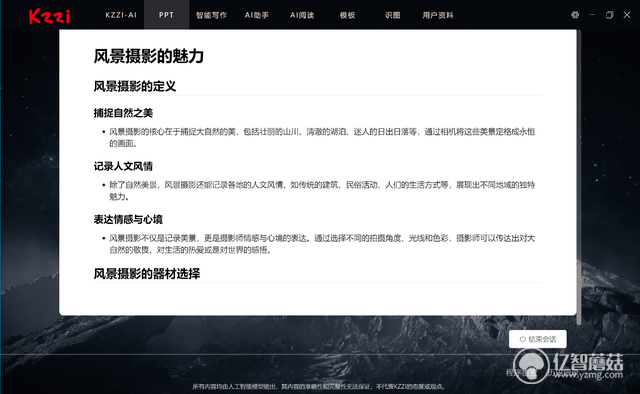This screenshot has height=394, width=640.
Task: Click the 结束会话 button
Action: [538, 339]
